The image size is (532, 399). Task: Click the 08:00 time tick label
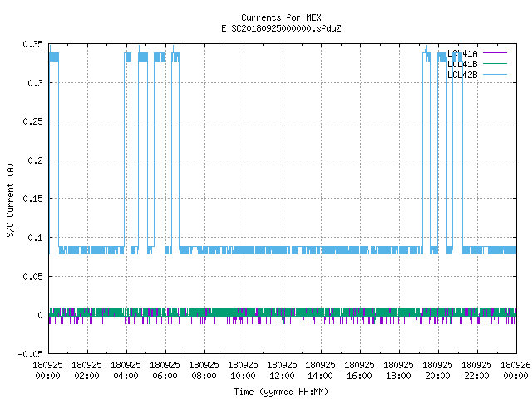204,376
